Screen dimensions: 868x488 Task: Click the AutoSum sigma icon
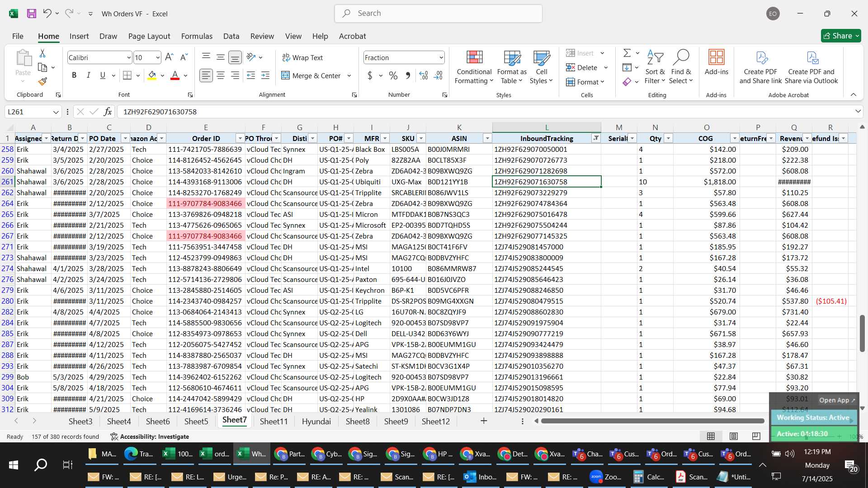(x=627, y=53)
